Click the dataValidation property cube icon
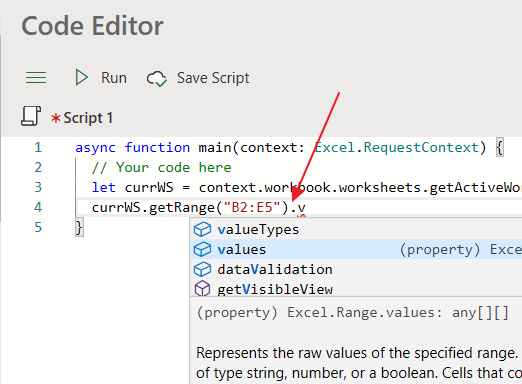 [x=202, y=269]
